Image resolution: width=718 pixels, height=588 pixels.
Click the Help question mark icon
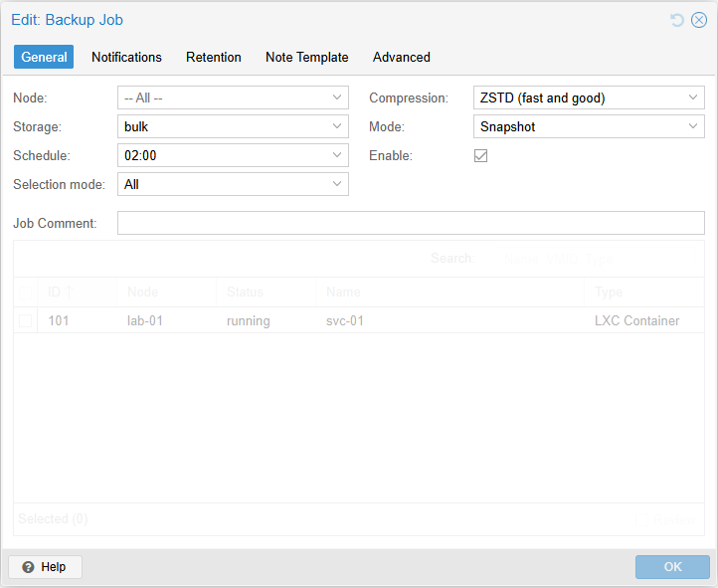pos(28,567)
